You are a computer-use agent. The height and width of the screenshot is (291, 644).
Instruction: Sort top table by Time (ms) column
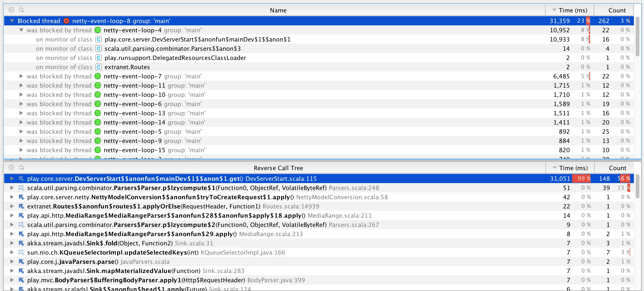coord(573,10)
